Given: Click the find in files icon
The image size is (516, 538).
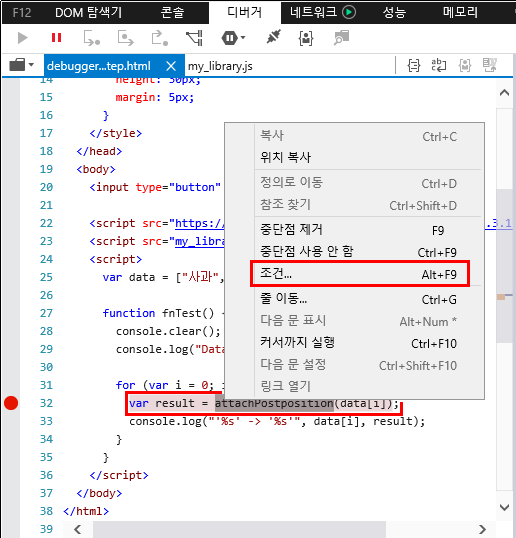Looking at the screenshot, I should point(341,38).
